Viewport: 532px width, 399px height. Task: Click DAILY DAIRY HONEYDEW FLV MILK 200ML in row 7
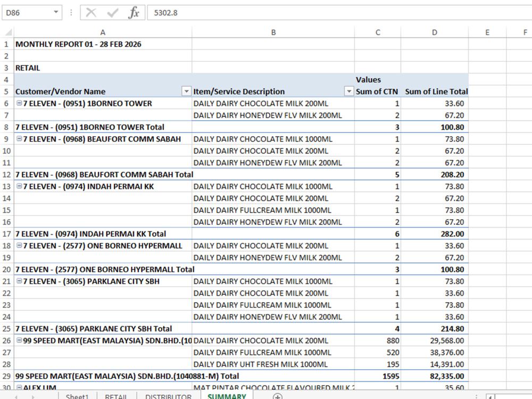(273, 115)
